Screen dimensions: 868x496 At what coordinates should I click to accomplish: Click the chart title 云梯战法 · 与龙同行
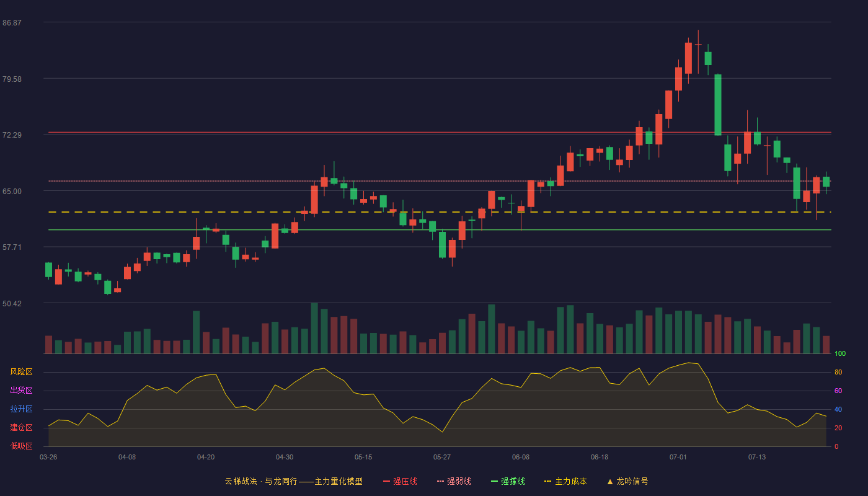coord(260,481)
